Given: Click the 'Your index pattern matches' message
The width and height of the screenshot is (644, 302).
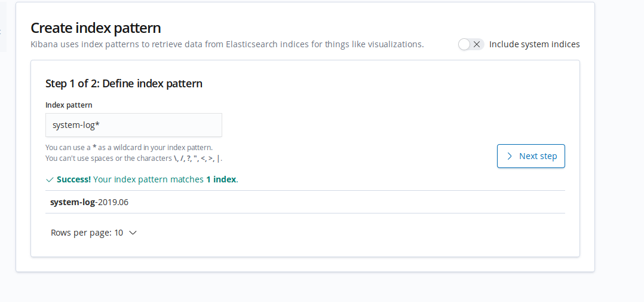Looking at the screenshot, I should (x=148, y=179).
